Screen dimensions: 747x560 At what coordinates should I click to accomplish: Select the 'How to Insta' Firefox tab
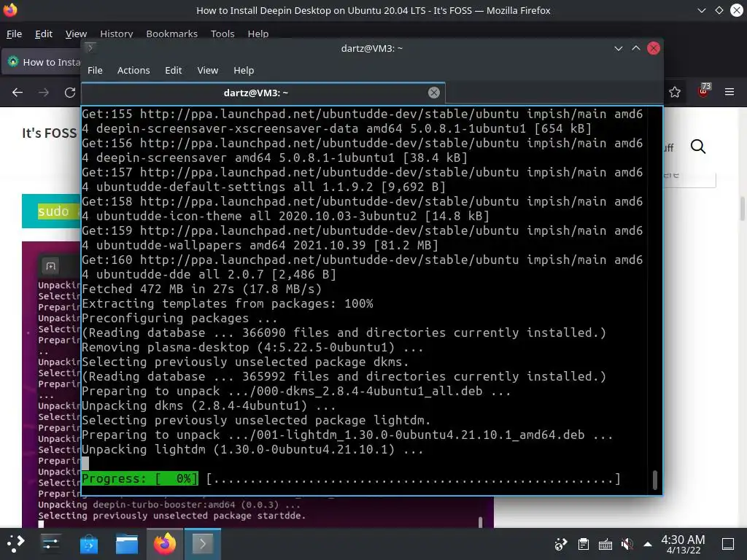(42, 62)
